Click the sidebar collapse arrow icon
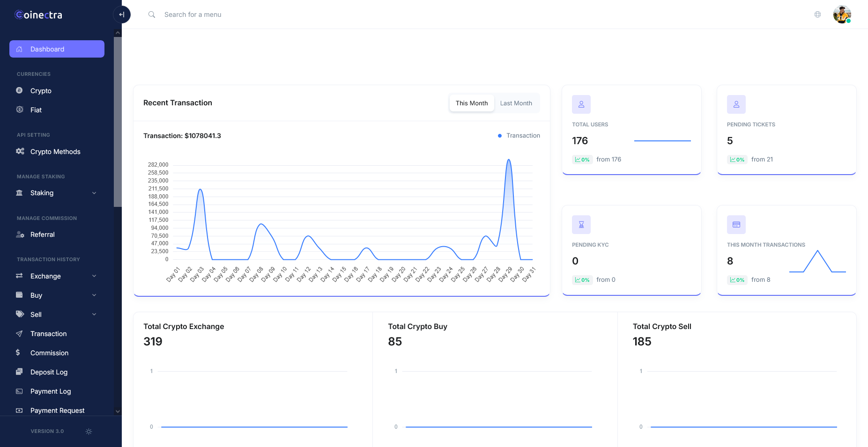 [121, 15]
